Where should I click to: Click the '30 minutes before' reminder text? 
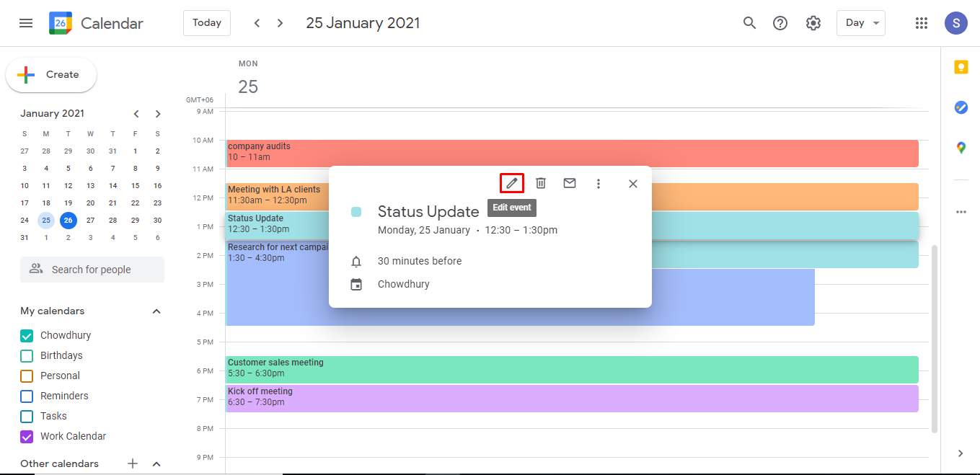pyautogui.click(x=420, y=261)
